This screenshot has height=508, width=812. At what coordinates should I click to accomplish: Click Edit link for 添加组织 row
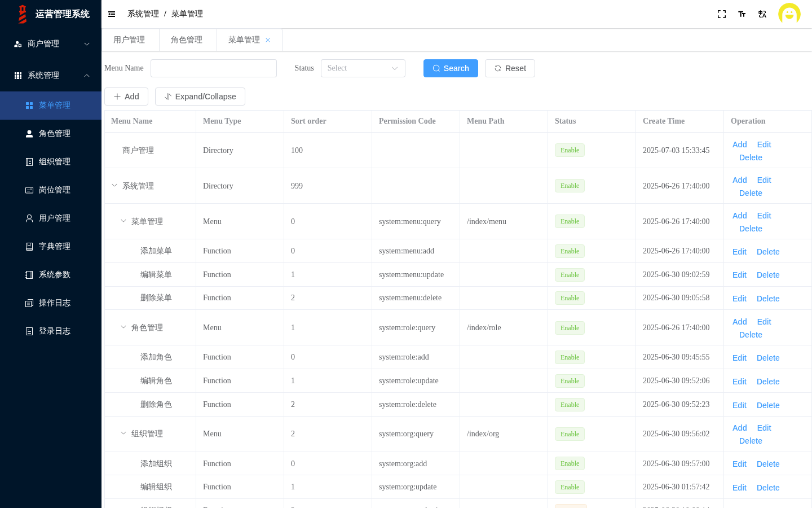click(739, 464)
